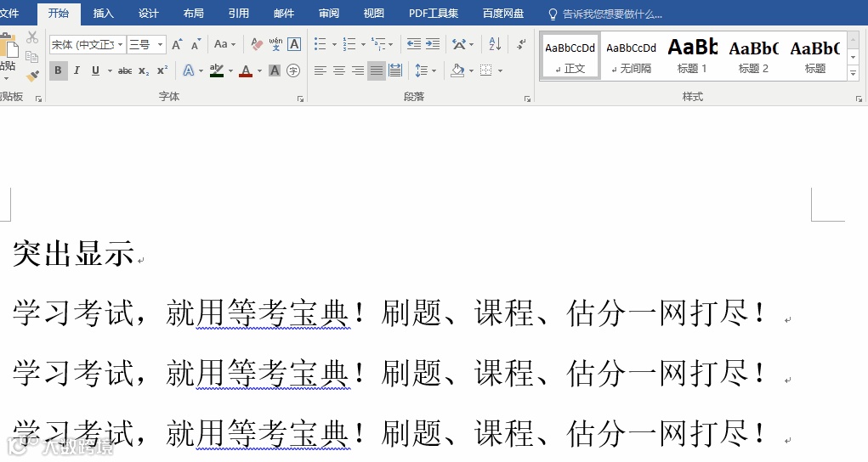Click the Cut scissors icon
The image size is (868, 462).
click(x=32, y=37)
